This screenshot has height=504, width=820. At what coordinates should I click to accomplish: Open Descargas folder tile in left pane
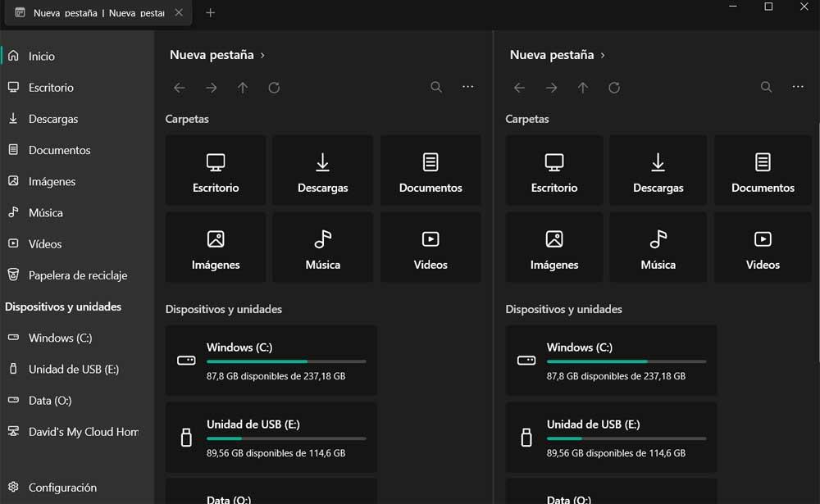(x=322, y=170)
